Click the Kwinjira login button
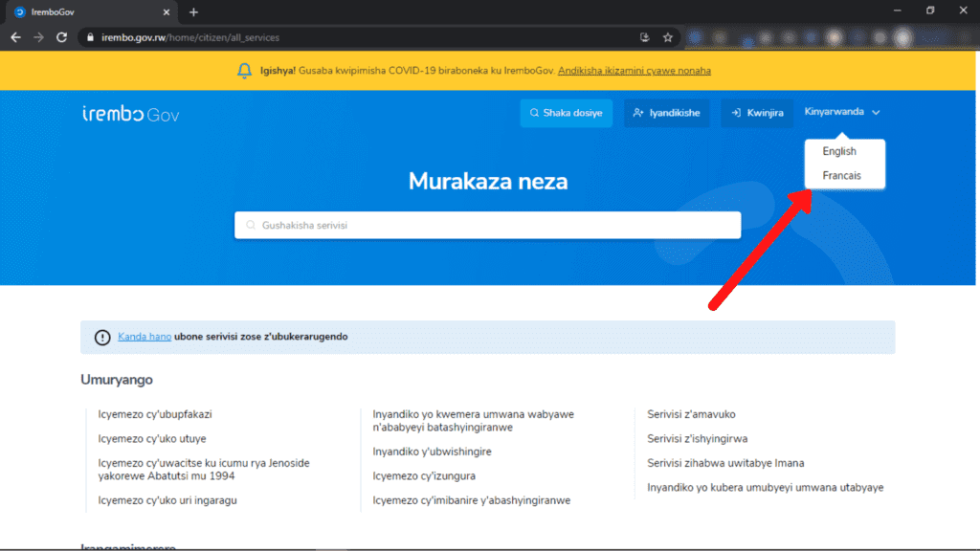This screenshot has width=980, height=551. tap(757, 113)
